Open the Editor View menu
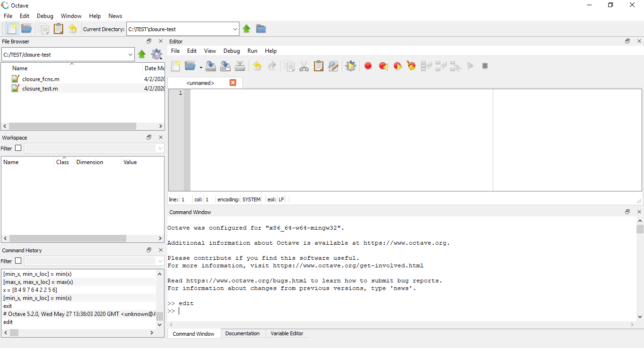Screen dimensions: 644x348 coord(210,51)
